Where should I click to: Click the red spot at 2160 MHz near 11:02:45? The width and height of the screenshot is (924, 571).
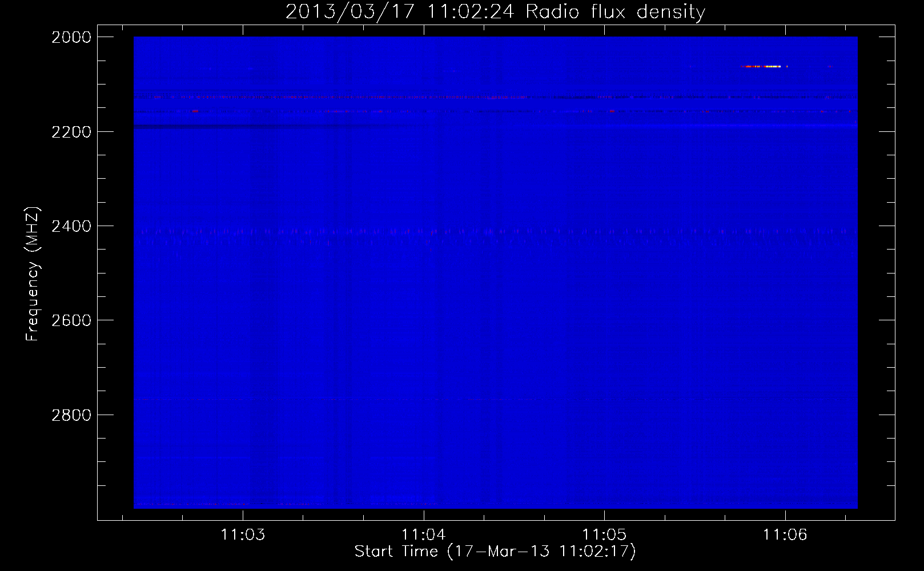coord(195,111)
